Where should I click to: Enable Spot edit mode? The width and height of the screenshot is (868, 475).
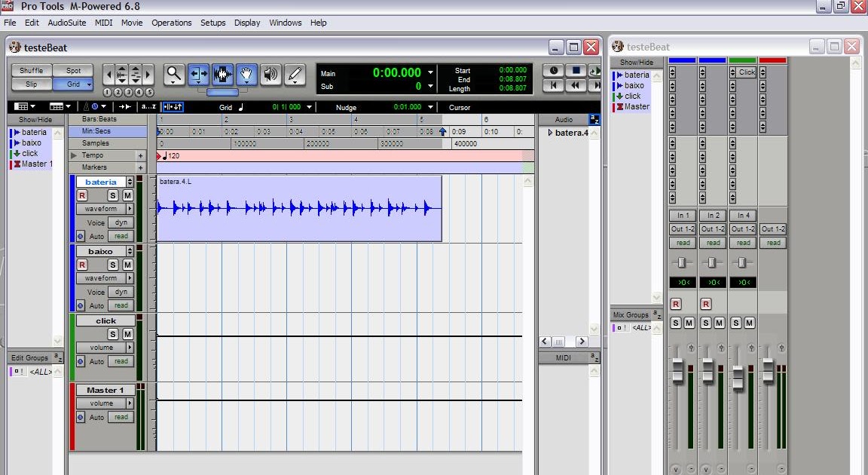click(x=73, y=70)
